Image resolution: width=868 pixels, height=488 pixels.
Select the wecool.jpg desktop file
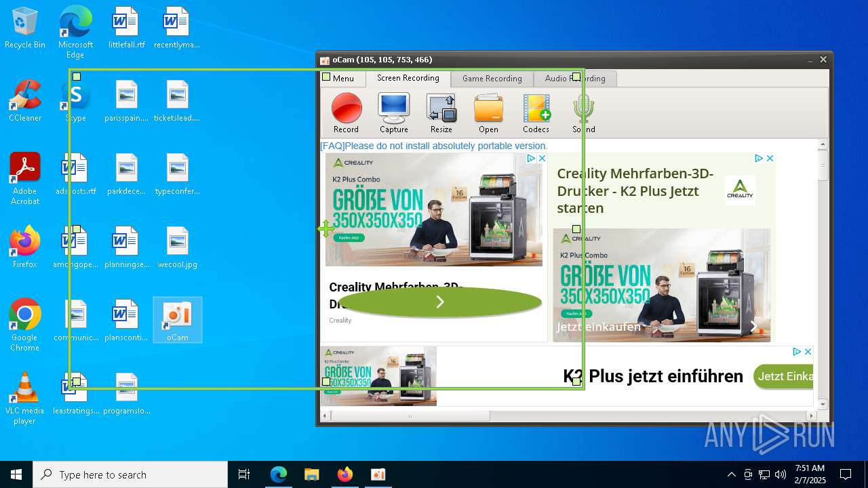click(177, 247)
